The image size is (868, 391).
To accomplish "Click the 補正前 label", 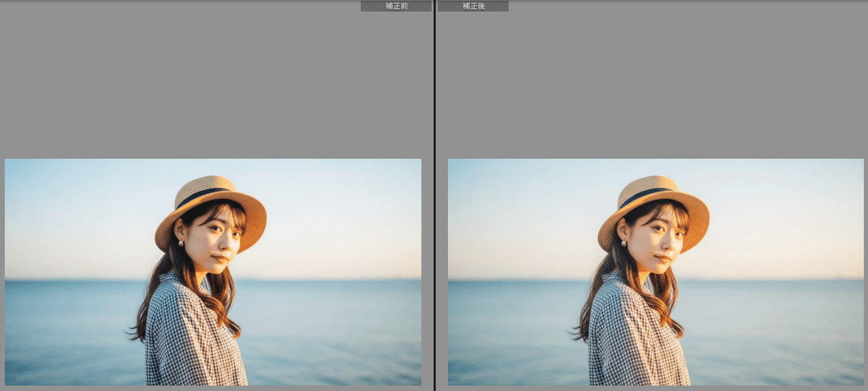I will tap(396, 6).
